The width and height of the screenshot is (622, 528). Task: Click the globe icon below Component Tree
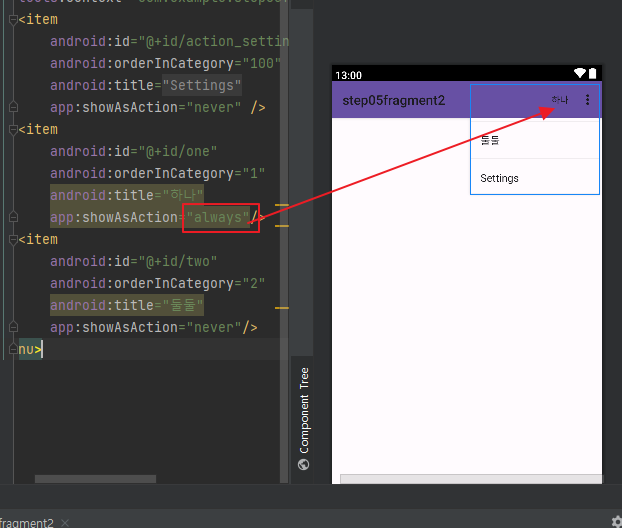[x=303, y=464]
